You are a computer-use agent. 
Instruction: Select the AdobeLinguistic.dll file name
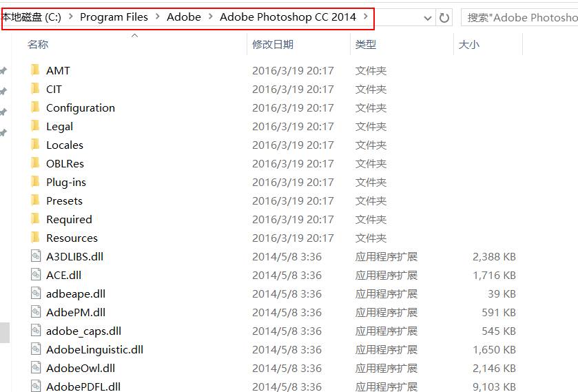(95, 349)
